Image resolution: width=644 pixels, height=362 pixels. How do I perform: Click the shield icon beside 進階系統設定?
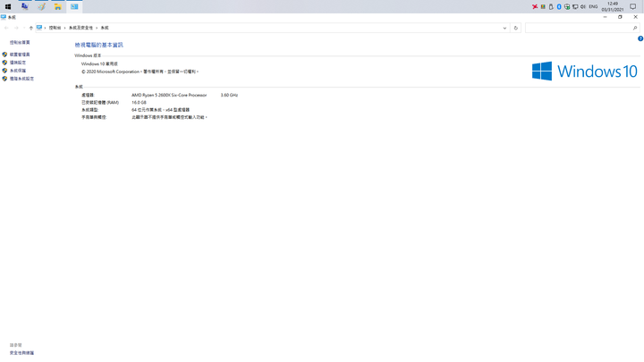5,79
